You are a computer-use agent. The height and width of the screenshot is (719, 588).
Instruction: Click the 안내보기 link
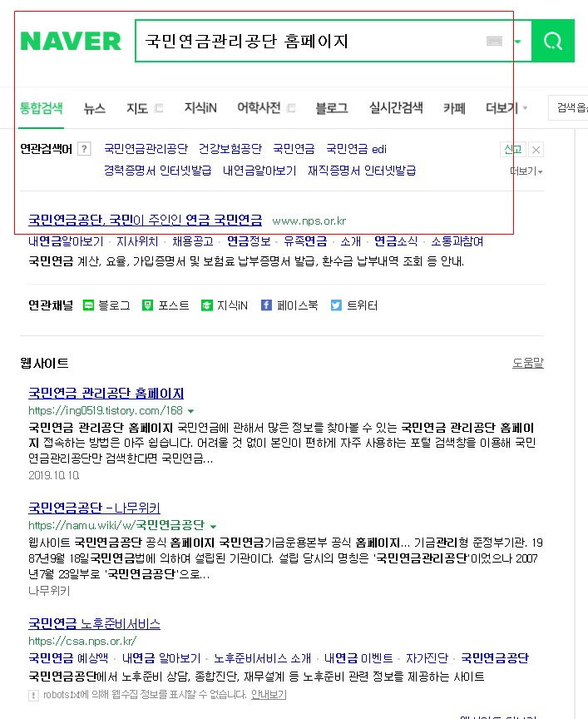(x=269, y=695)
